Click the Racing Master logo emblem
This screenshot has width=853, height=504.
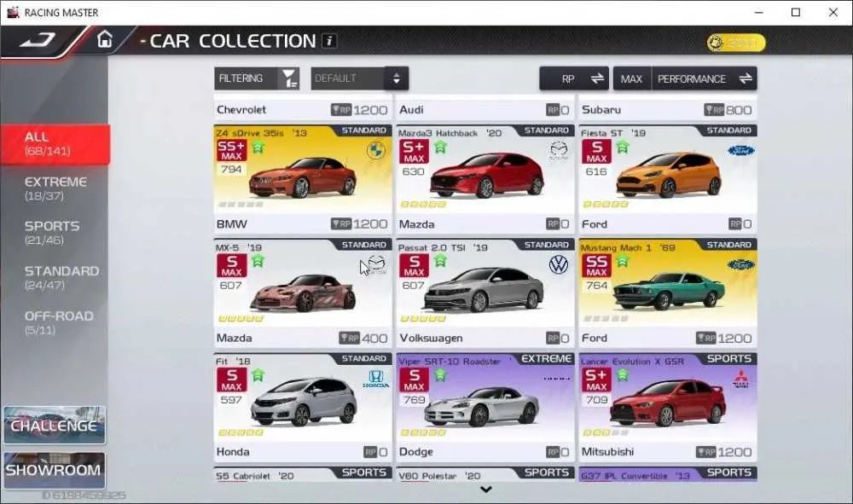pyautogui.click(x=38, y=40)
